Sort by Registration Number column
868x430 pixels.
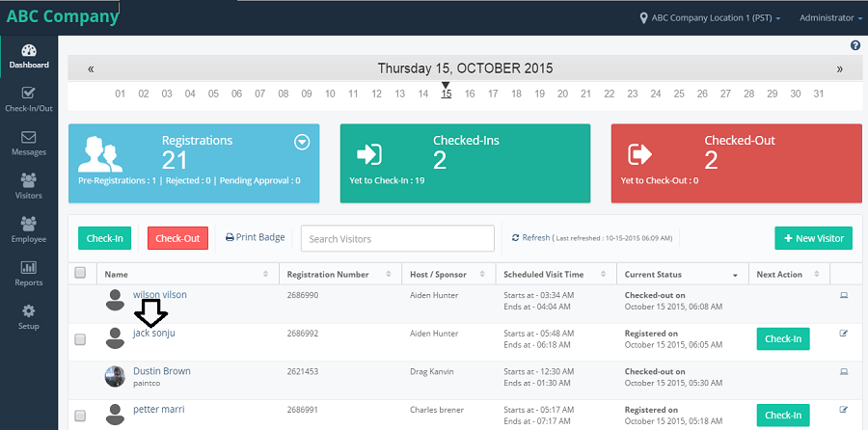[x=340, y=274]
